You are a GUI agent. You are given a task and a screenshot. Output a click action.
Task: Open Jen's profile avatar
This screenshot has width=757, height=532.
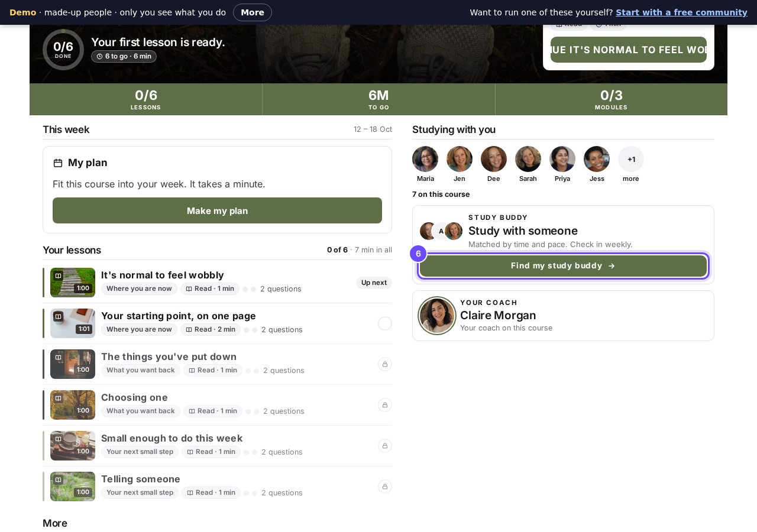pyautogui.click(x=460, y=159)
